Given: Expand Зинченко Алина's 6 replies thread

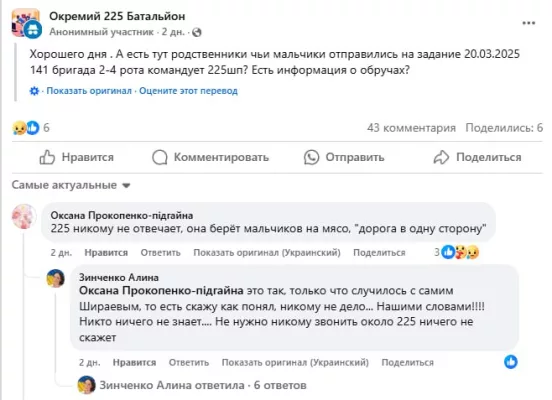Looking at the screenshot, I should tap(203, 385).
